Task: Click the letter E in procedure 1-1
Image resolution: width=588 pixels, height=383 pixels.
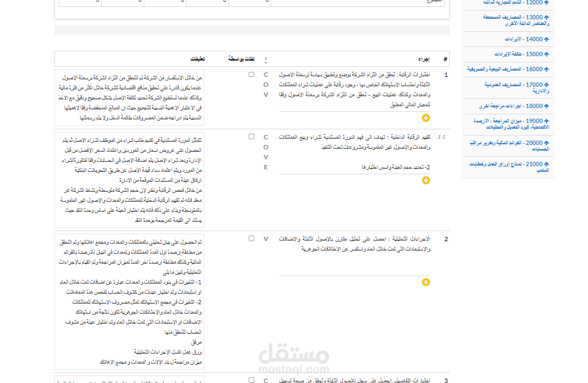Action: coord(266,167)
